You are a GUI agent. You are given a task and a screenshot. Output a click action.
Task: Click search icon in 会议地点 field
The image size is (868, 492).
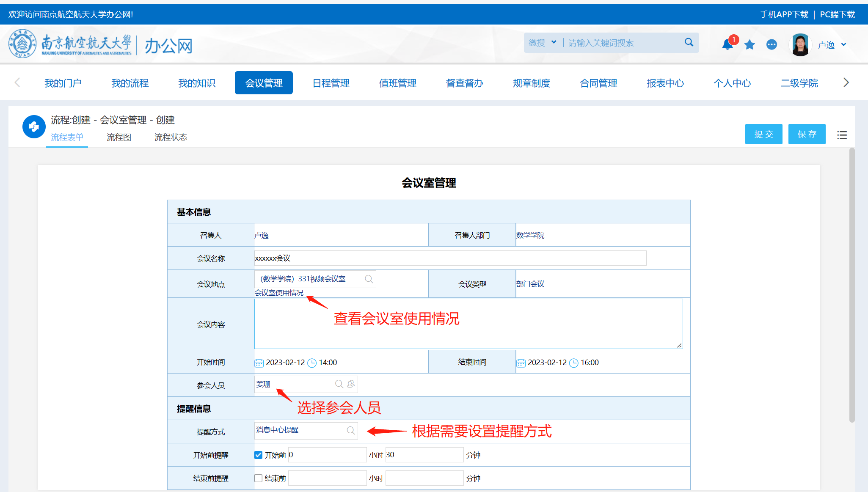[369, 279]
